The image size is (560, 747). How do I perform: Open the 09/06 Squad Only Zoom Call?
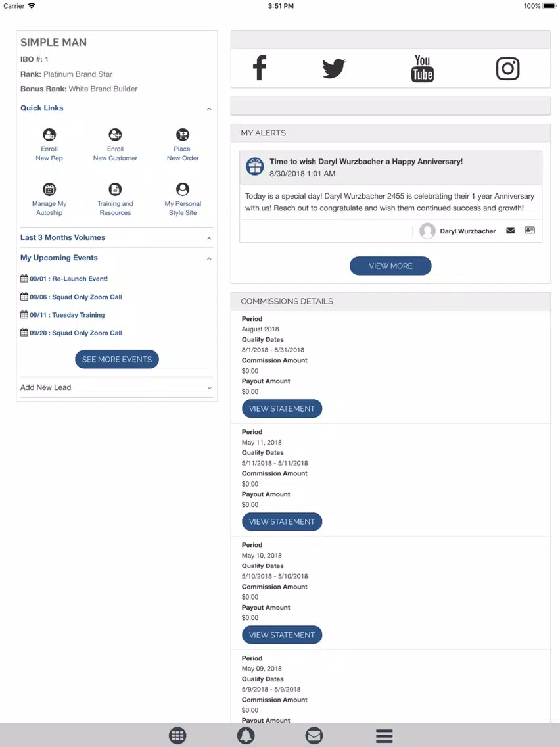76,297
